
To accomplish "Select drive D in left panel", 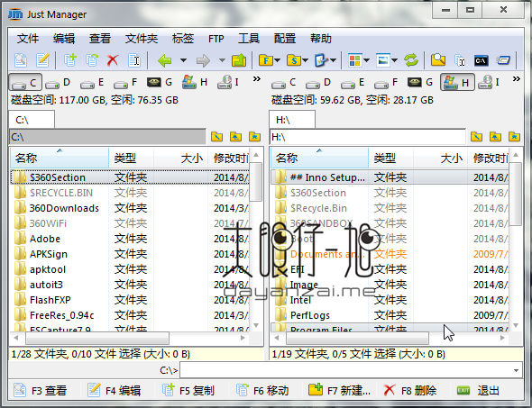I will (58, 82).
